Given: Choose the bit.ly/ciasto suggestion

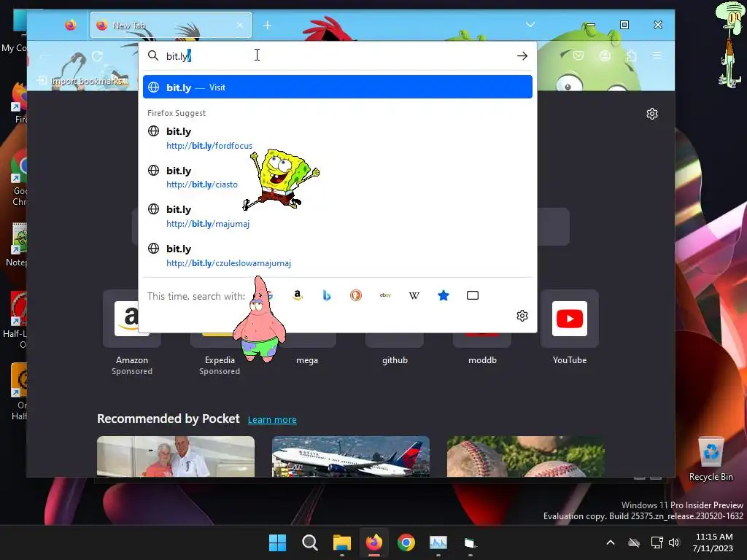Looking at the screenshot, I should (x=337, y=177).
